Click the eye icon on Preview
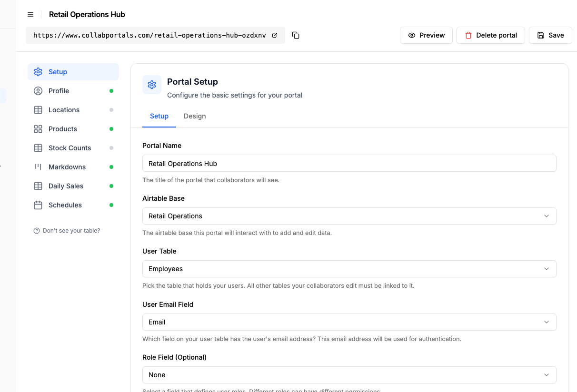577x392 pixels. point(412,35)
